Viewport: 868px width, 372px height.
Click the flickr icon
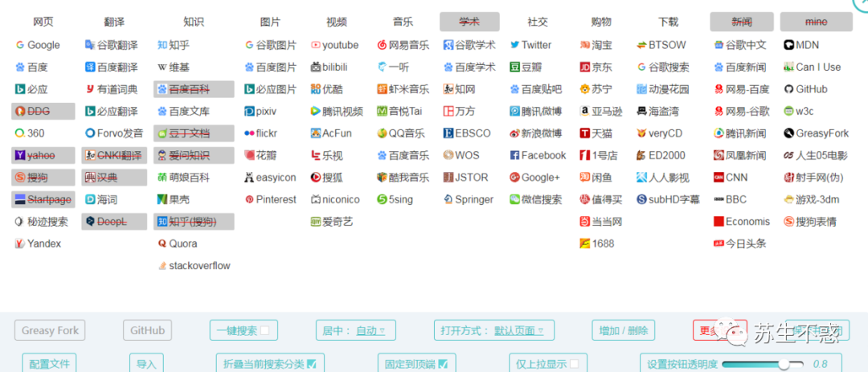(249, 133)
